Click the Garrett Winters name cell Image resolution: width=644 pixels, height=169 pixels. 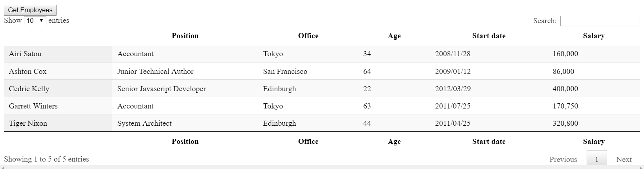[33, 106]
